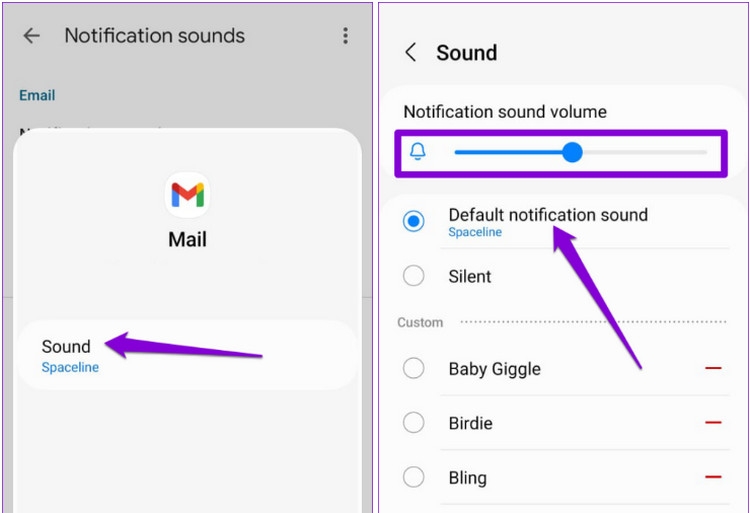Image resolution: width=750 pixels, height=513 pixels.
Task: Tap the Spaceline subtitle under Default sound
Action: pos(475,232)
